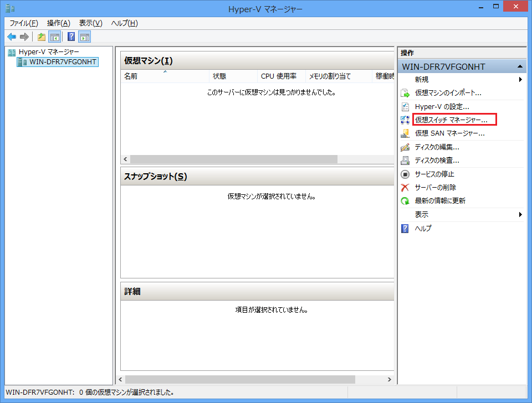Choose ディスクの編集... action
The height and width of the screenshot is (403, 532).
tap(437, 147)
